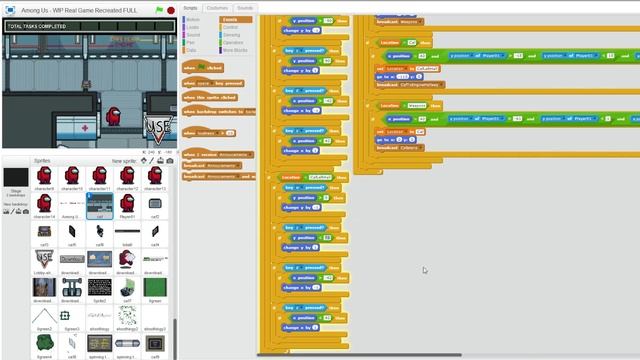This screenshot has width=640, height=360.
Task: Open the Events block category
Action: [x=236, y=20]
